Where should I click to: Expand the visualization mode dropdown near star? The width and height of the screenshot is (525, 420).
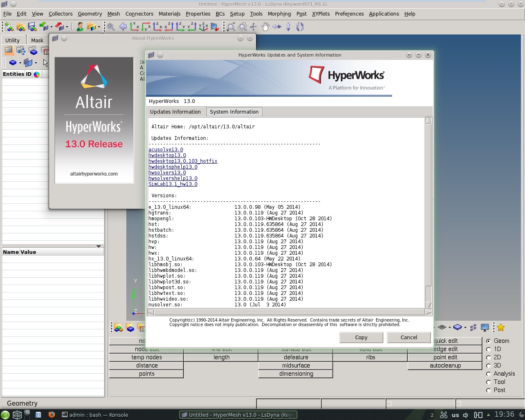(465, 328)
